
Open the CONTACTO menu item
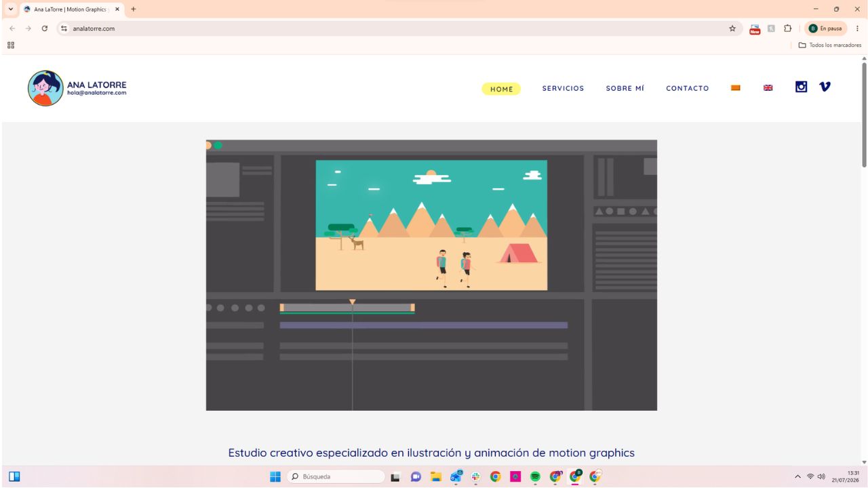coord(688,88)
